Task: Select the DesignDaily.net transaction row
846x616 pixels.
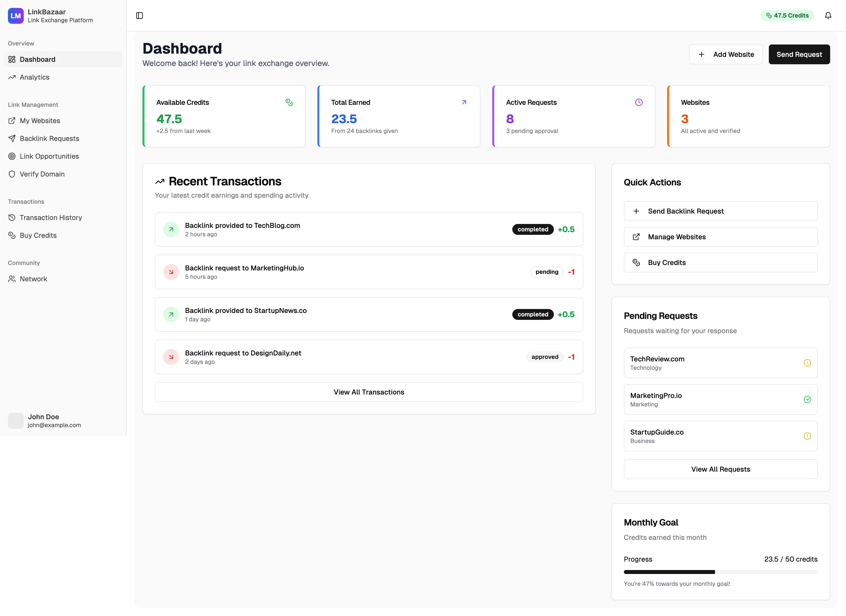Action: point(369,357)
